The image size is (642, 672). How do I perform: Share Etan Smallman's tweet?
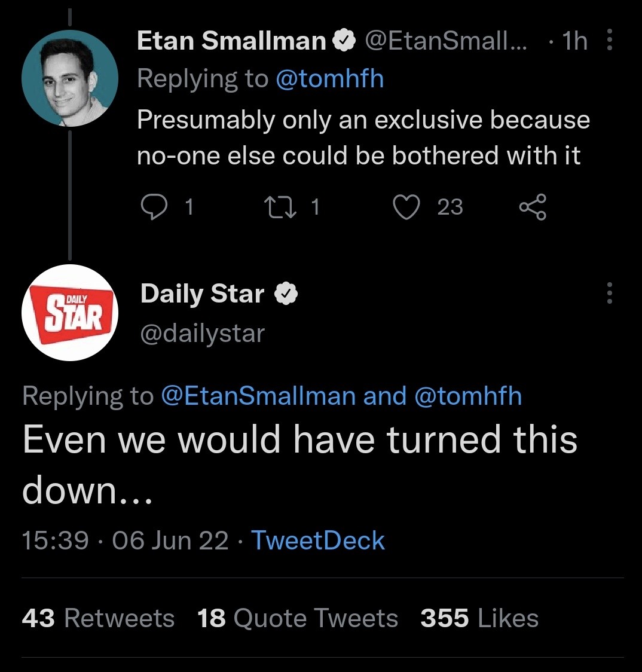pos(532,207)
